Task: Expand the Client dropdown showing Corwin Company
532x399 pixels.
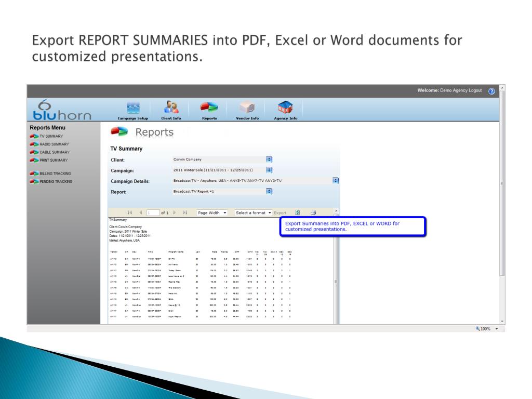Action: point(269,159)
